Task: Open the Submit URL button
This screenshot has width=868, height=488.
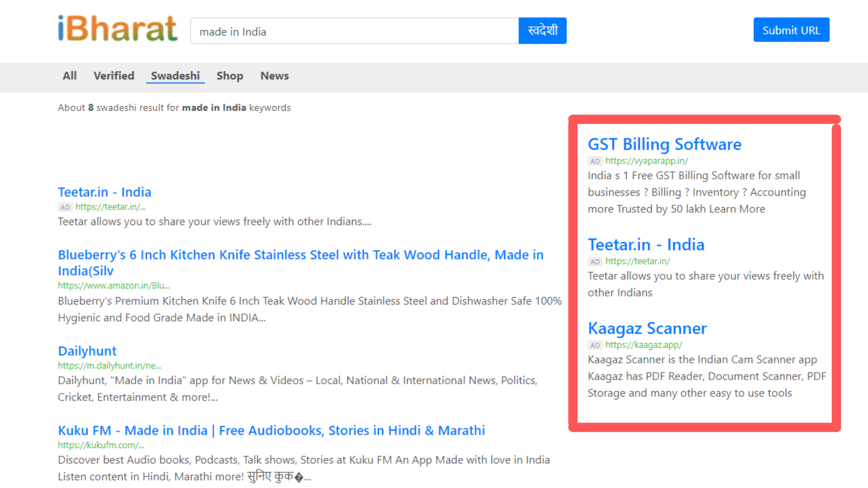Action: point(791,30)
